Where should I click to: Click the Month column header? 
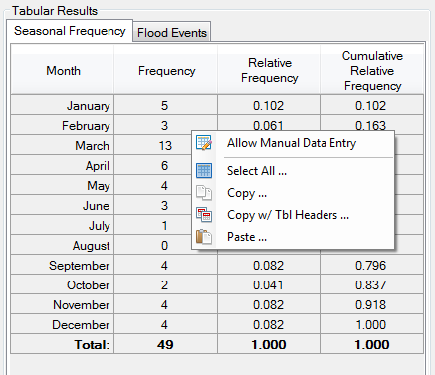click(x=63, y=71)
